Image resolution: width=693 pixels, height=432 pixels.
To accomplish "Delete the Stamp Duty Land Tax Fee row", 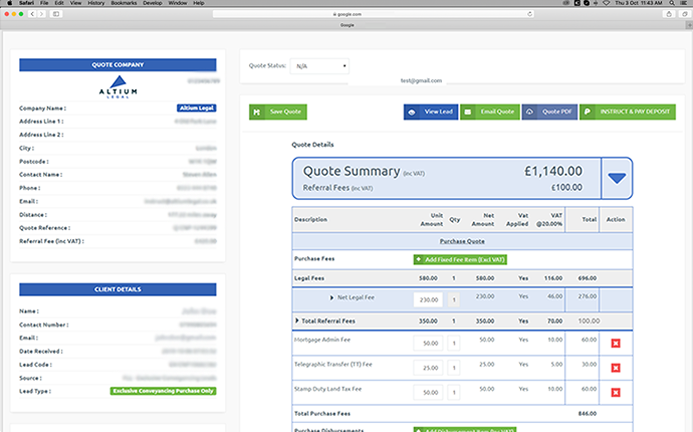I will (615, 392).
